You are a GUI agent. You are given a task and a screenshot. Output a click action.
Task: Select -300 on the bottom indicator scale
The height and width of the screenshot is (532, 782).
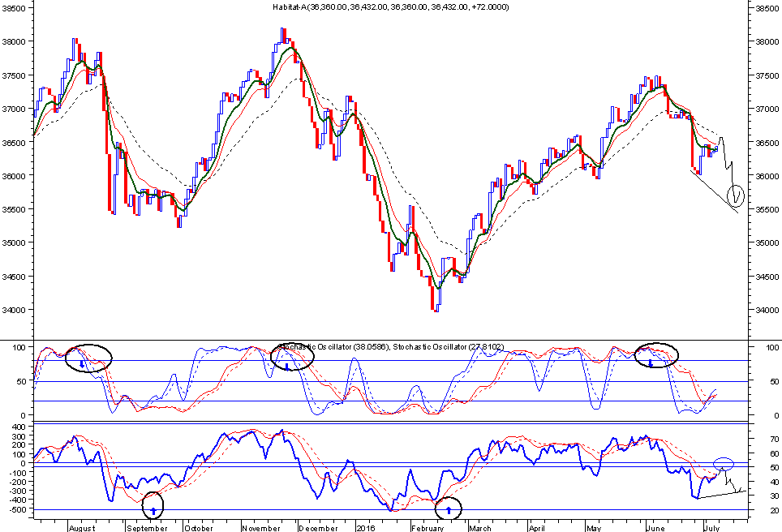pos(17,491)
